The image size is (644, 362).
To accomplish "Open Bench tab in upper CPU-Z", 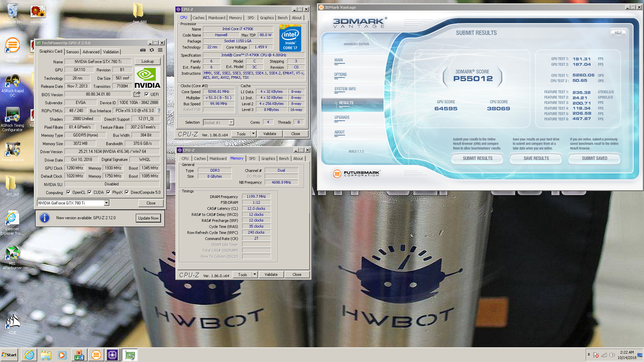I will (282, 18).
